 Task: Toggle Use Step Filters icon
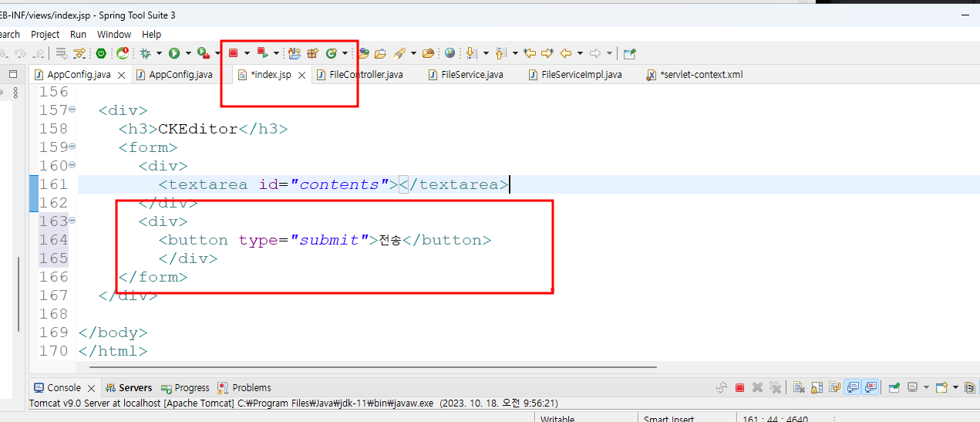tap(79, 53)
